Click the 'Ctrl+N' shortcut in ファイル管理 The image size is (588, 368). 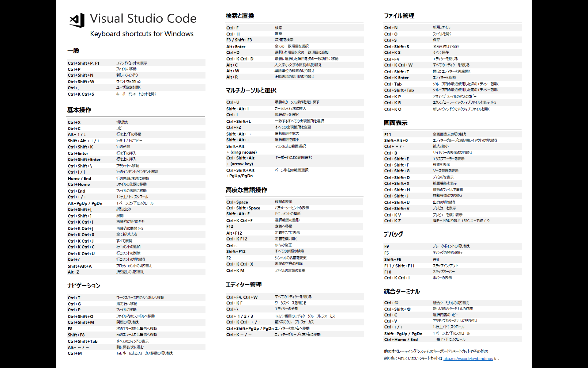click(x=391, y=28)
